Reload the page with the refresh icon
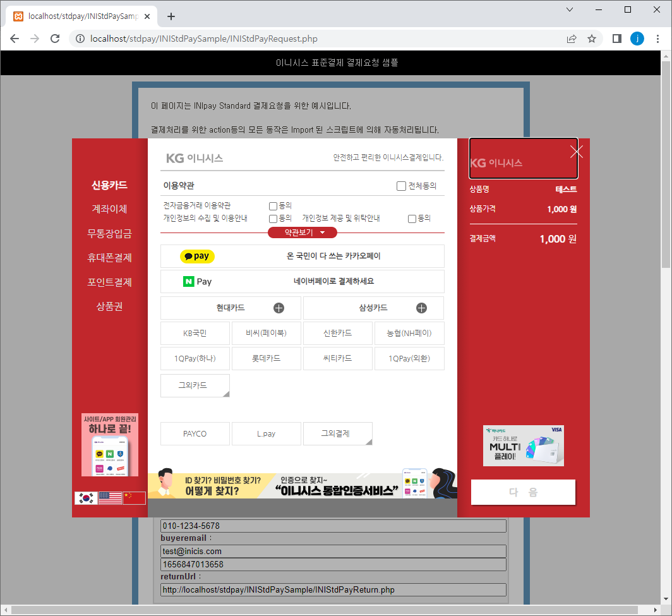 (55, 39)
